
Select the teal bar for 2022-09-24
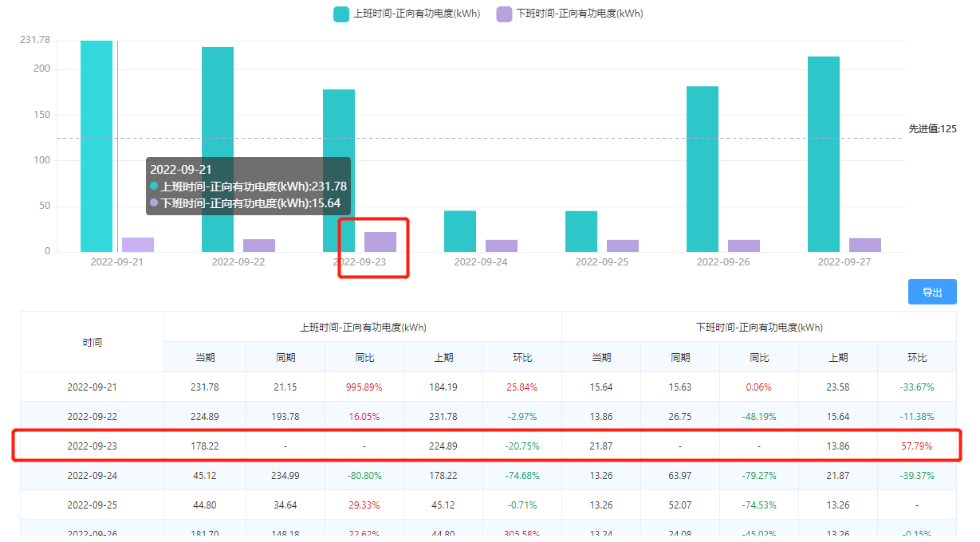pyautogui.click(x=460, y=231)
